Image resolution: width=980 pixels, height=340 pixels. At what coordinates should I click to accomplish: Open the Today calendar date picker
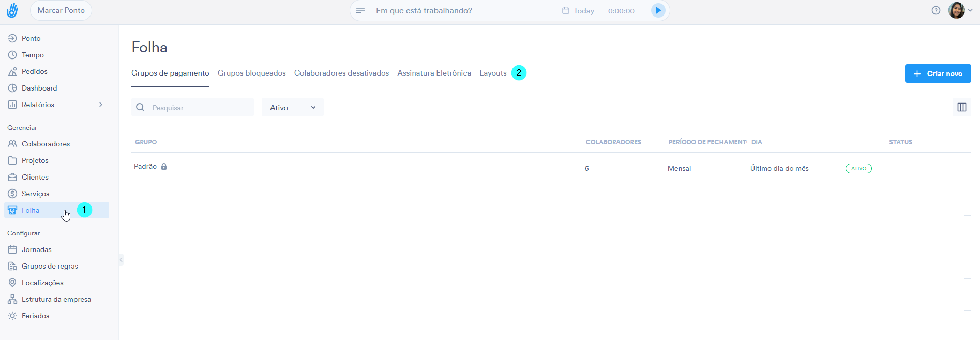578,11
